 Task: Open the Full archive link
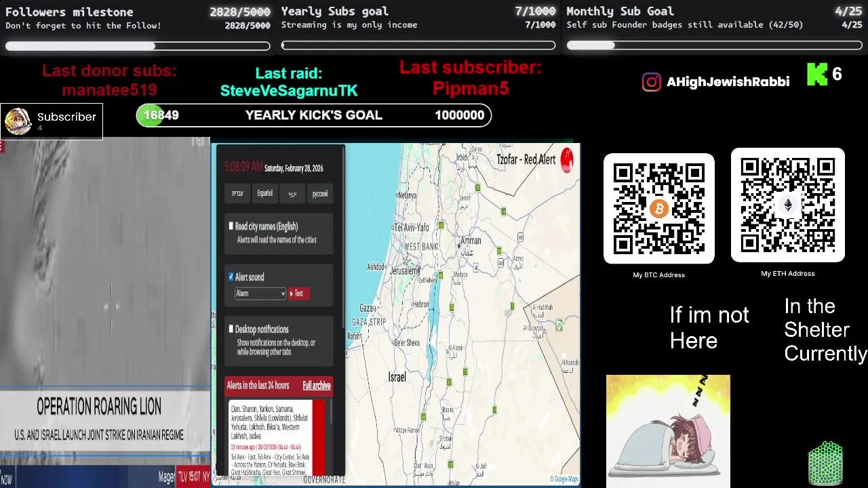point(317,386)
